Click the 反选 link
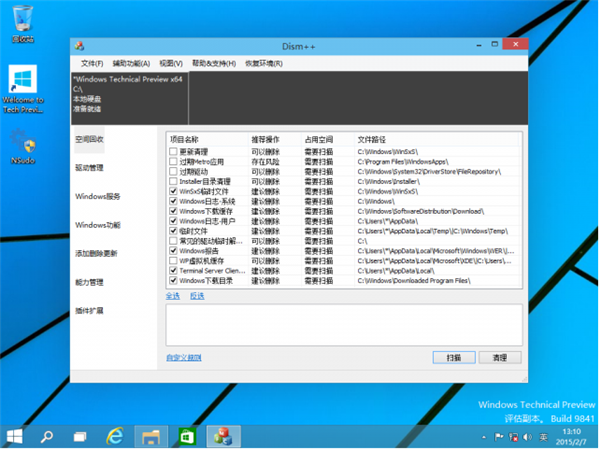600x449 pixels. coord(197,296)
